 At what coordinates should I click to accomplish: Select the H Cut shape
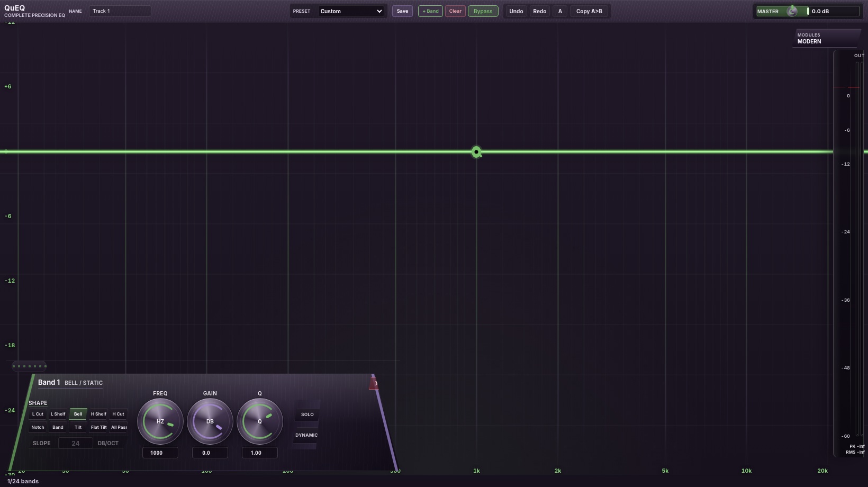pos(118,414)
